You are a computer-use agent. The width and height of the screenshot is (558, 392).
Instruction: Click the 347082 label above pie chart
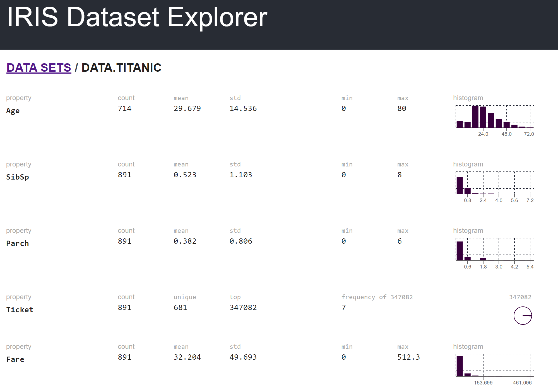tap(520, 297)
